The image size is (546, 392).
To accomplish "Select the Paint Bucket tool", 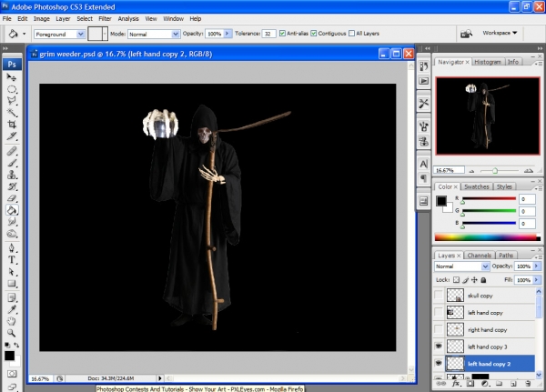I will (x=12, y=210).
